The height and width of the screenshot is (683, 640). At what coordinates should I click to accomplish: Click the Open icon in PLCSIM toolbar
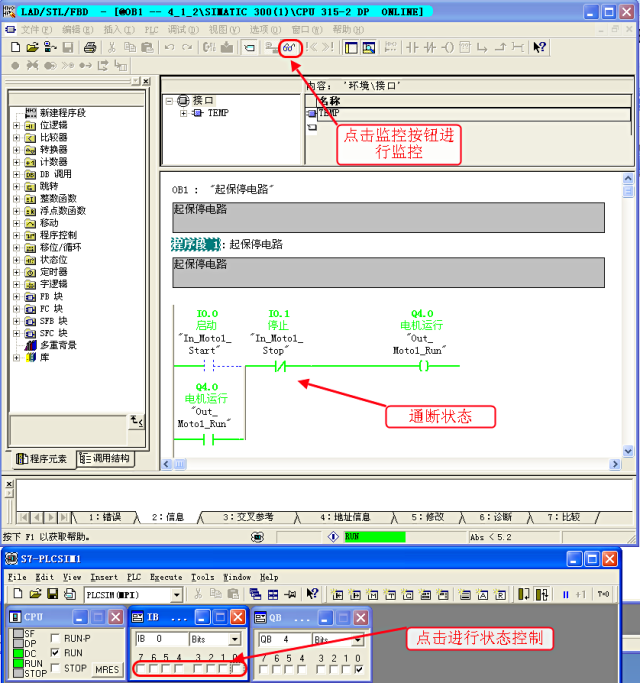click(35, 594)
